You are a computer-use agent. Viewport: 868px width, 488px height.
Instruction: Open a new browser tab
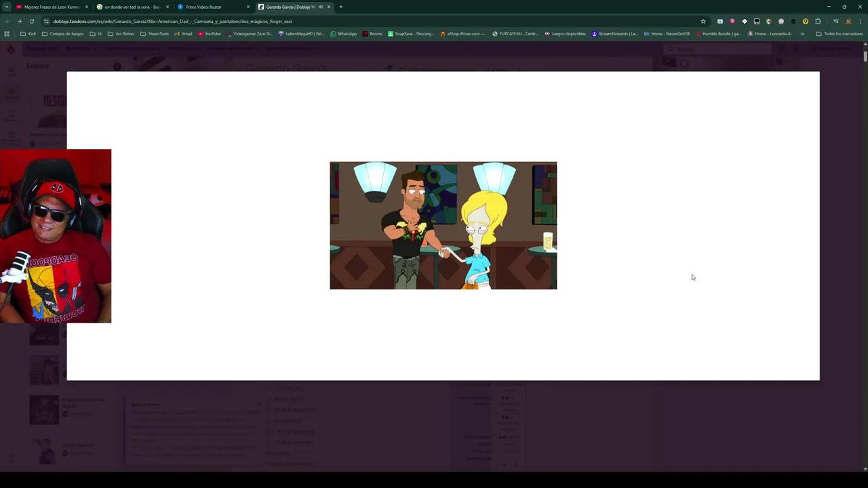click(340, 7)
